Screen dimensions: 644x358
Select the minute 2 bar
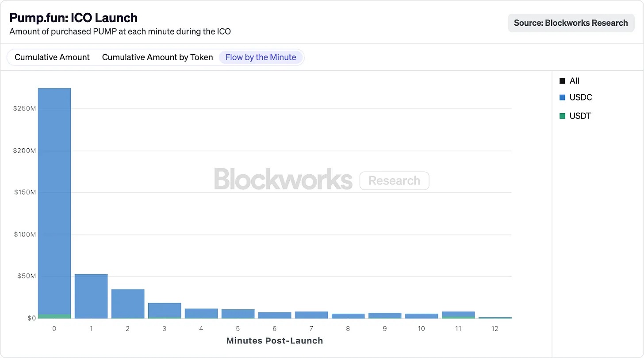tap(128, 304)
